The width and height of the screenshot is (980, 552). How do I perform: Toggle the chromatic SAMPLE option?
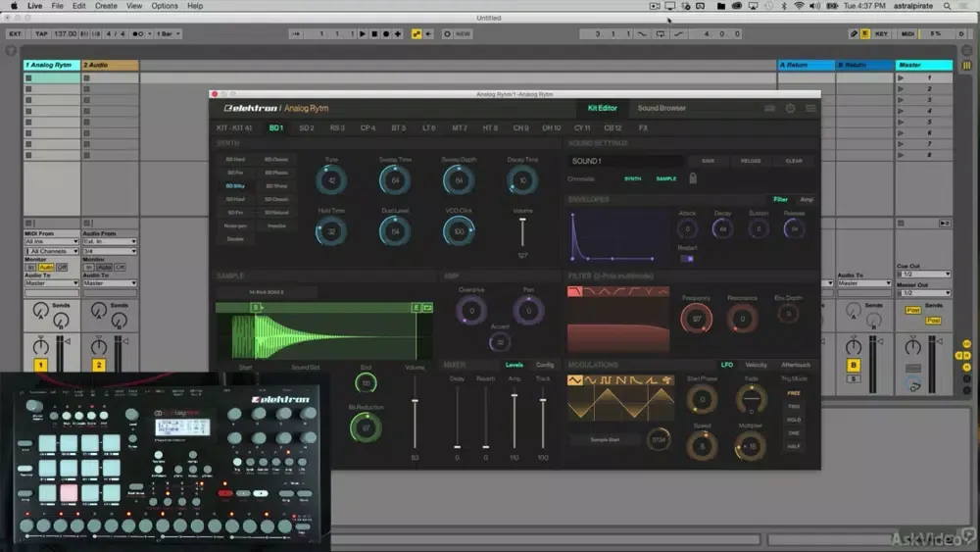pyautogui.click(x=666, y=178)
